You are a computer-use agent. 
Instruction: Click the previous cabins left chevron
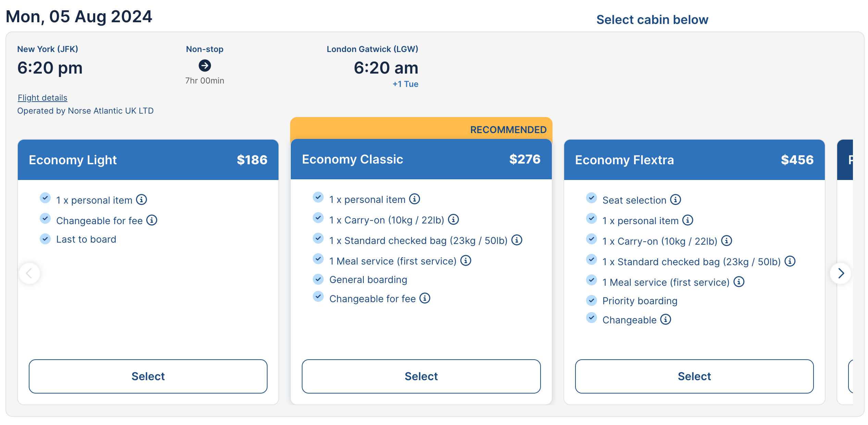[29, 273]
